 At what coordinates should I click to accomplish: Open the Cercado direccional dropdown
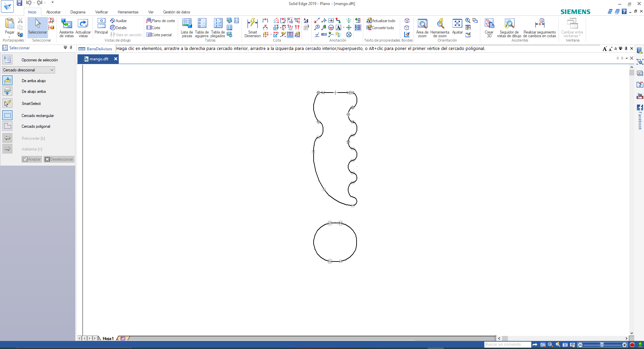28,70
